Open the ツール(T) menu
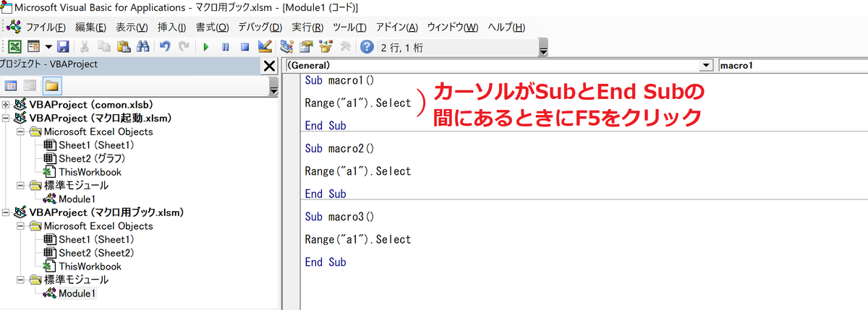 pos(349,27)
